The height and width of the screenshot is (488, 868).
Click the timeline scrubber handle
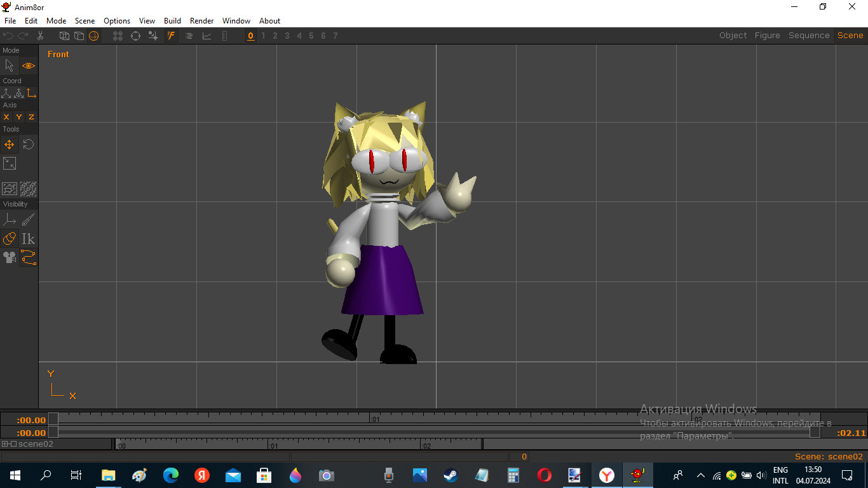pyautogui.click(x=54, y=419)
